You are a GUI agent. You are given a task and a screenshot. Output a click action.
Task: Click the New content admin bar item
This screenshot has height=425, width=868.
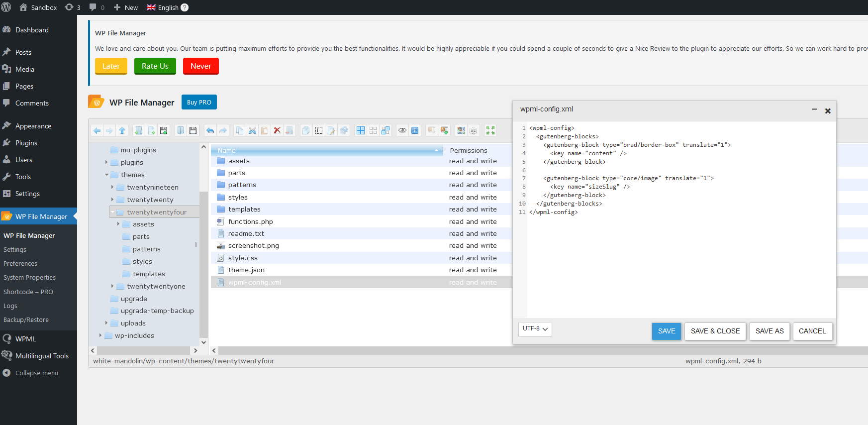126,7
